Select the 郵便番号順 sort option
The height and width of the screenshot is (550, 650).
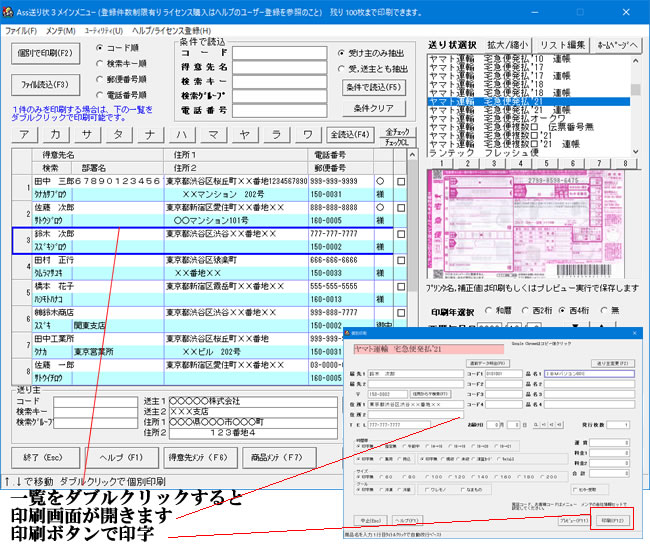point(98,81)
